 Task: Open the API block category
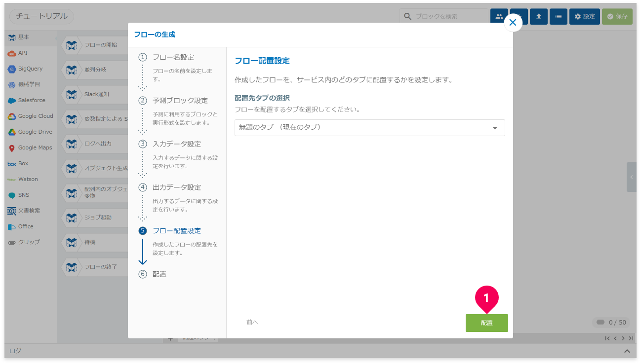pyautogui.click(x=31, y=53)
